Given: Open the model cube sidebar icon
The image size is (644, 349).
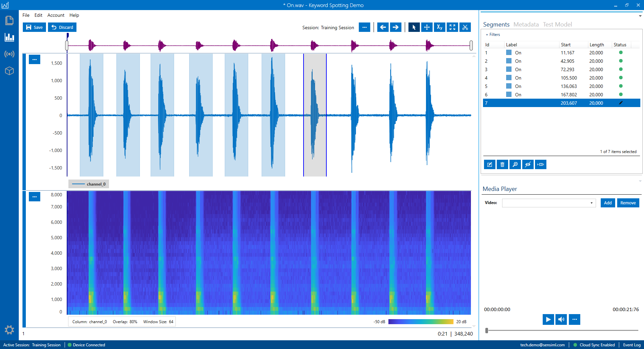Looking at the screenshot, I should tap(9, 71).
